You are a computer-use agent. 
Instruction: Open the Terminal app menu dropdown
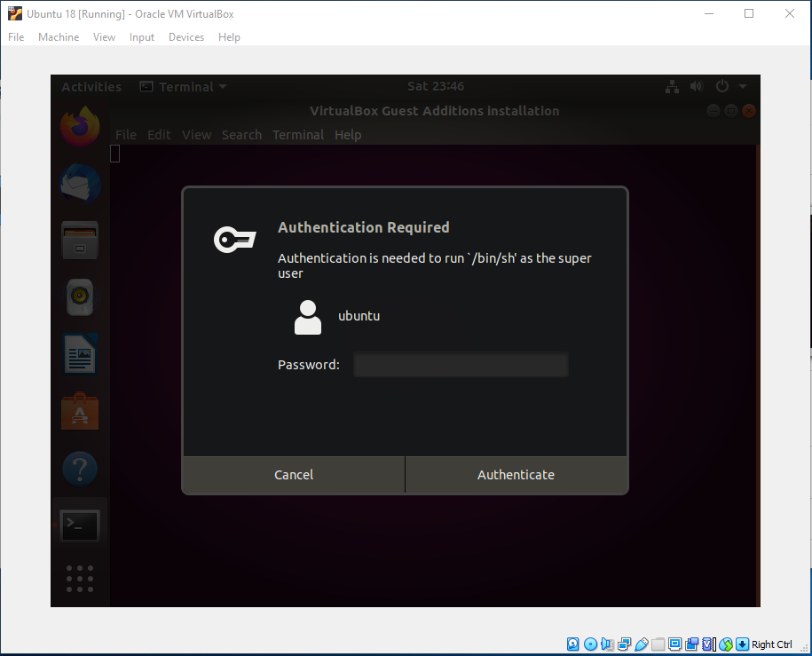point(184,86)
